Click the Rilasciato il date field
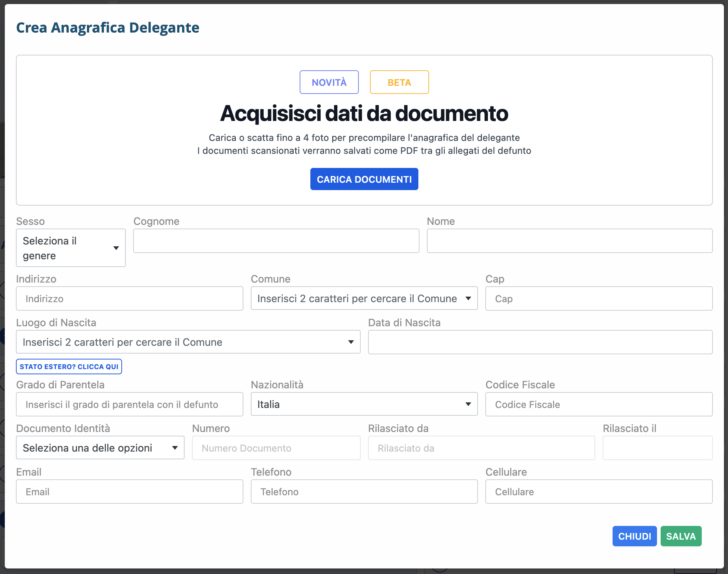 657,448
